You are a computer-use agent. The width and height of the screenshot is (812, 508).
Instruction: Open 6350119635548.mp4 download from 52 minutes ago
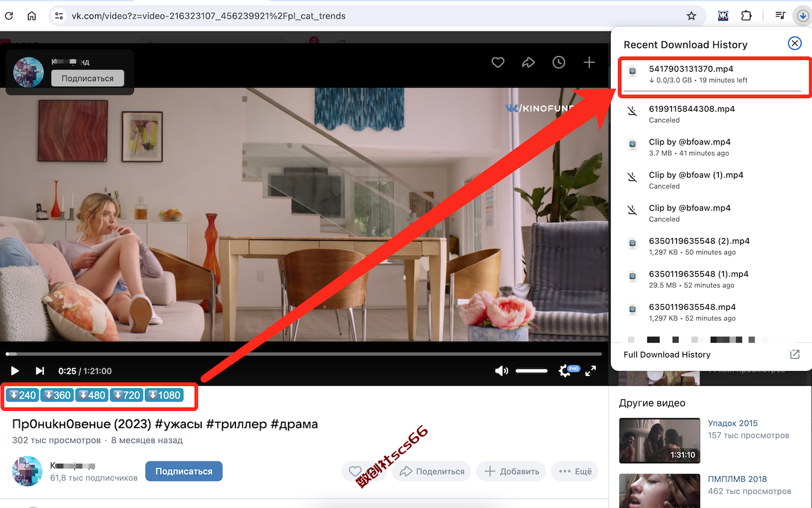click(x=711, y=312)
